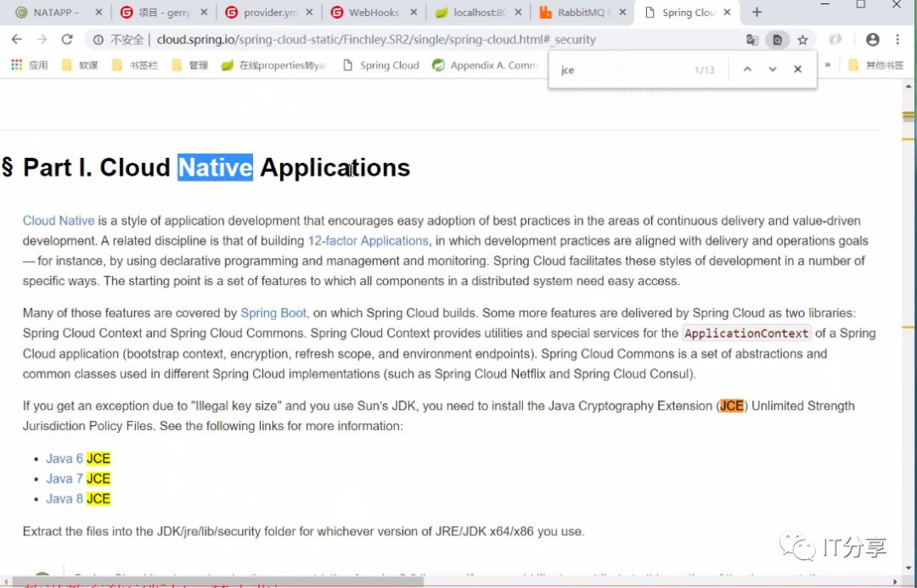This screenshot has width=917, height=588.
Task: Open the 其他书签 folder
Action: [x=875, y=64]
